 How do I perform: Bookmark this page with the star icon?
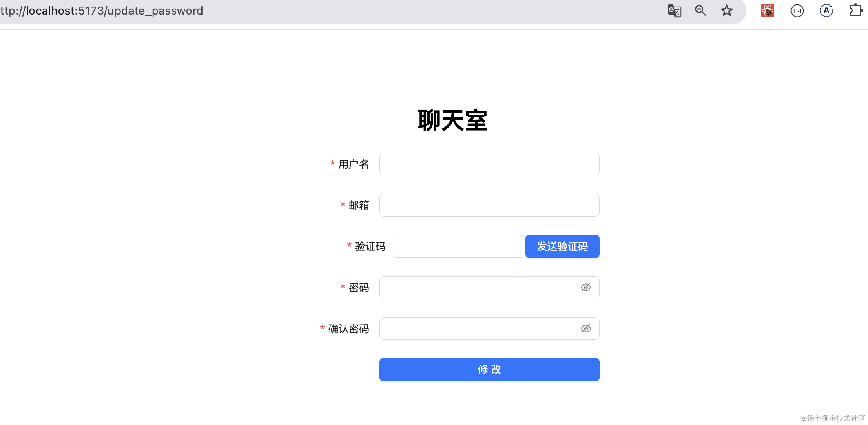pos(726,11)
